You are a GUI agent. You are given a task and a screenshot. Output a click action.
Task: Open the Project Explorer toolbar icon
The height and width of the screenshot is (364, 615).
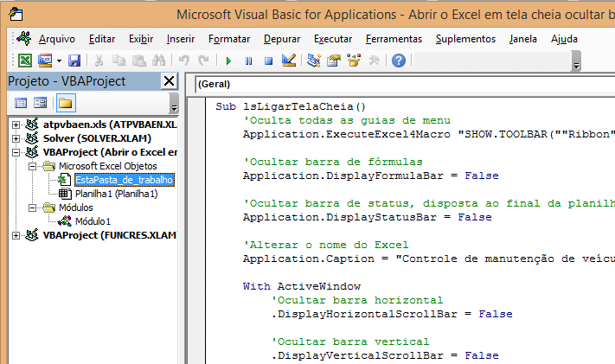click(313, 60)
